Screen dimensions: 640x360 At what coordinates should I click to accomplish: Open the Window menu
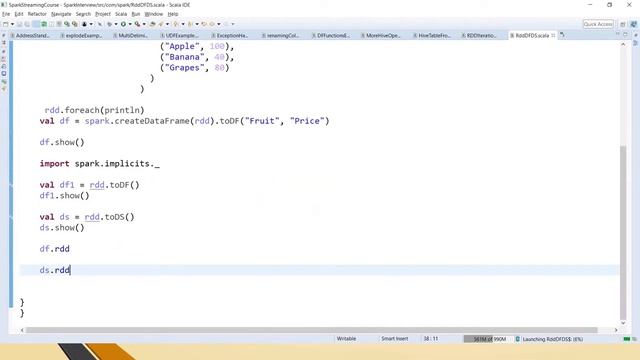click(153, 14)
